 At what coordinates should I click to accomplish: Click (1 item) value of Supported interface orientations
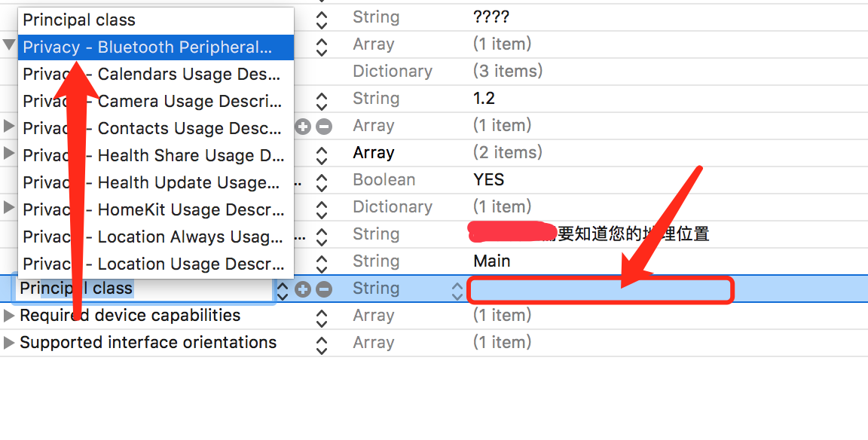pyautogui.click(x=502, y=343)
